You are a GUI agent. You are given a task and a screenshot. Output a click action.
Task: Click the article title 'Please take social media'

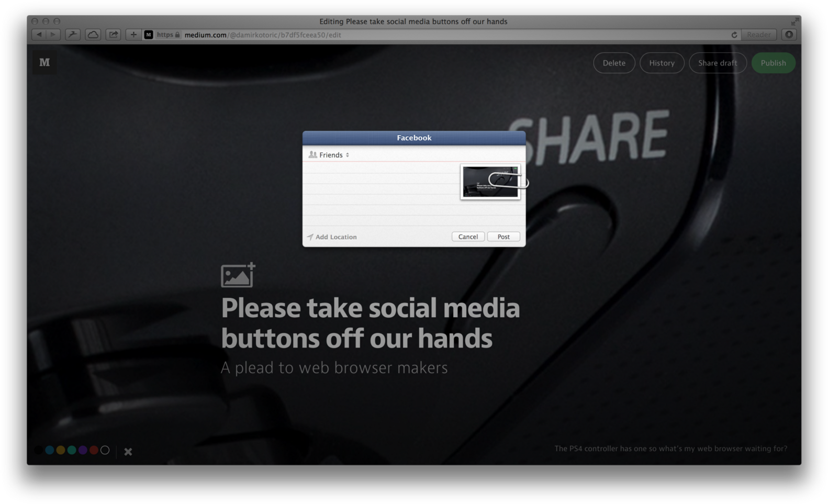pos(370,323)
